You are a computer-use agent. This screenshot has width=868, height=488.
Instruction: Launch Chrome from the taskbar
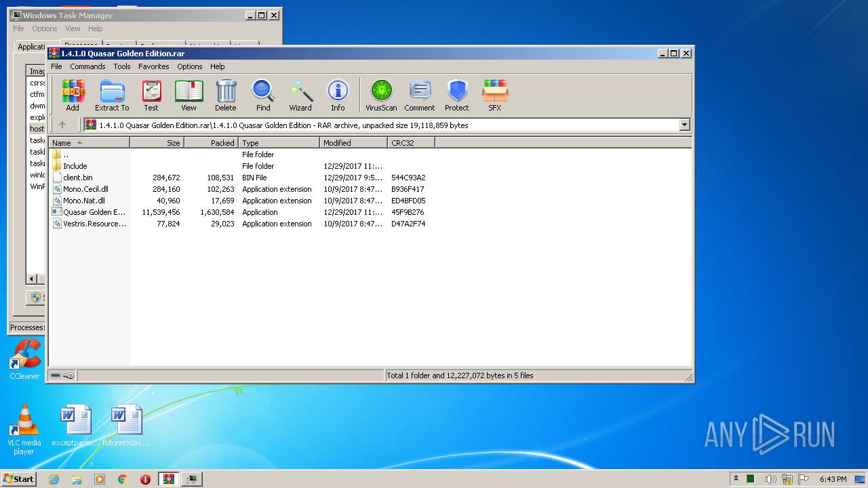point(123,479)
